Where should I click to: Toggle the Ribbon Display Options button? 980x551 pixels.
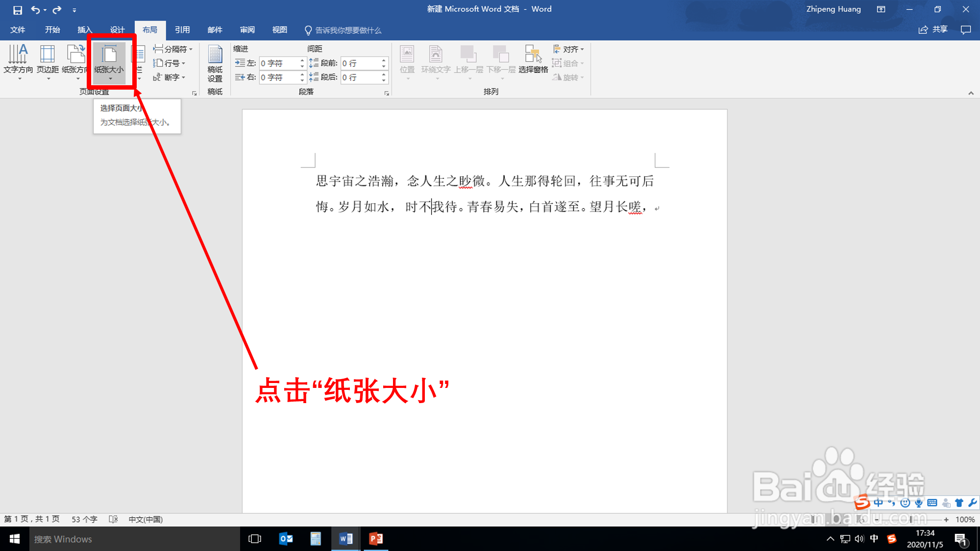(881, 9)
